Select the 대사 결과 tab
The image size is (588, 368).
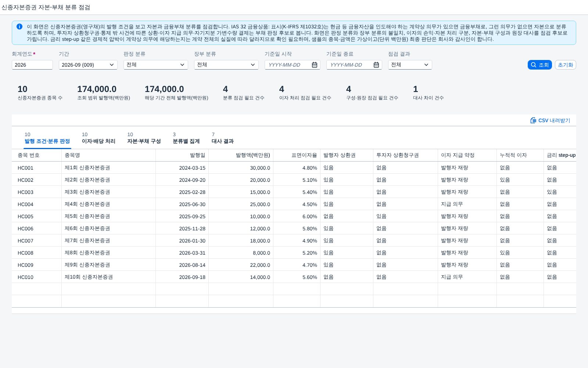[223, 138]
